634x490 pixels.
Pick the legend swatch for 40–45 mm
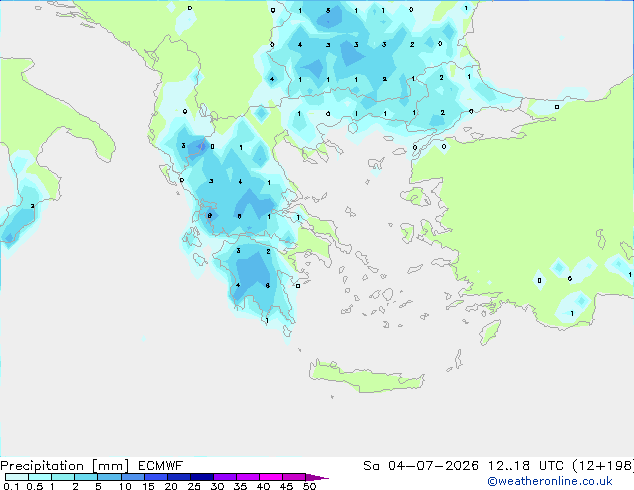(271, 477)
